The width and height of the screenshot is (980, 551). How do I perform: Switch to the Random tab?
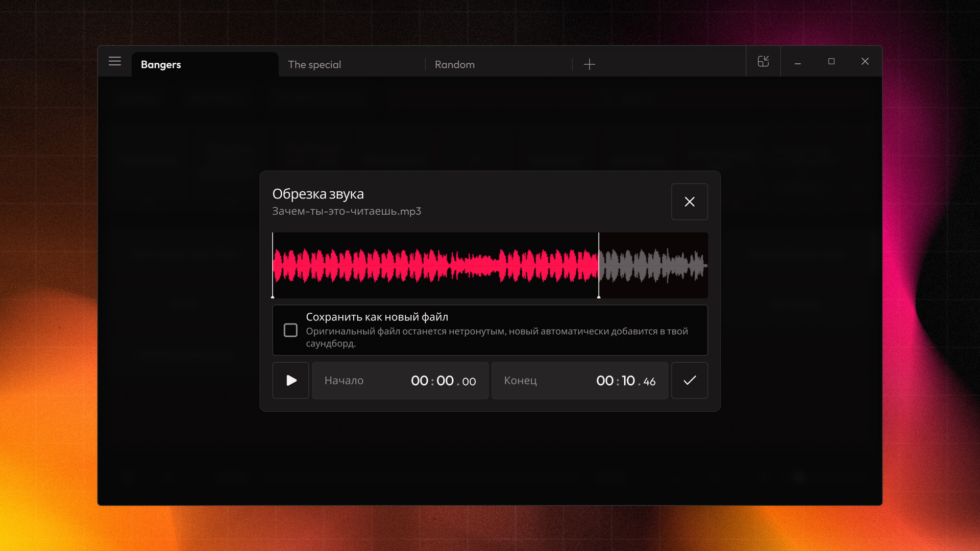(499, 64)
